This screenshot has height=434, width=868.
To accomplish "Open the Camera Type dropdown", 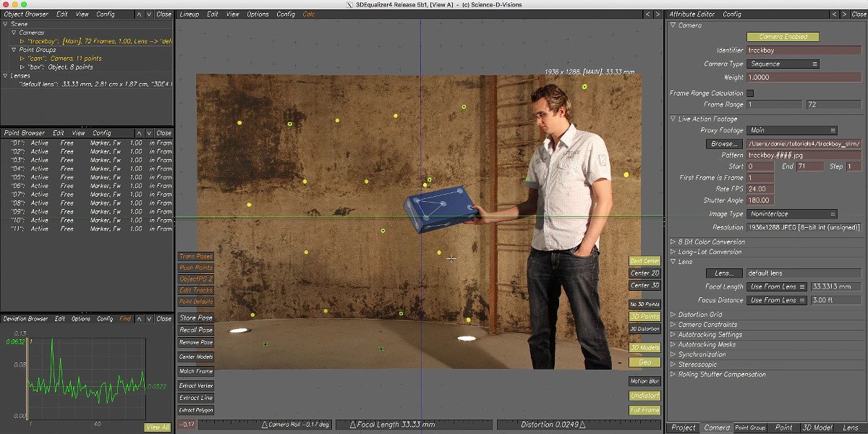I will coord(783,64).
